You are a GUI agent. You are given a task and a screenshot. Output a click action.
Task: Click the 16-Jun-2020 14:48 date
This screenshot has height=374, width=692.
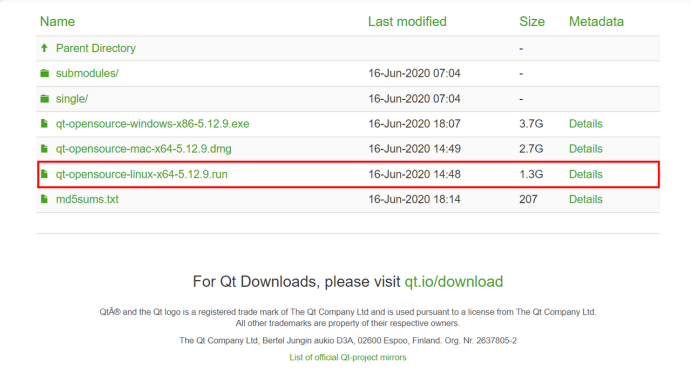414,174
